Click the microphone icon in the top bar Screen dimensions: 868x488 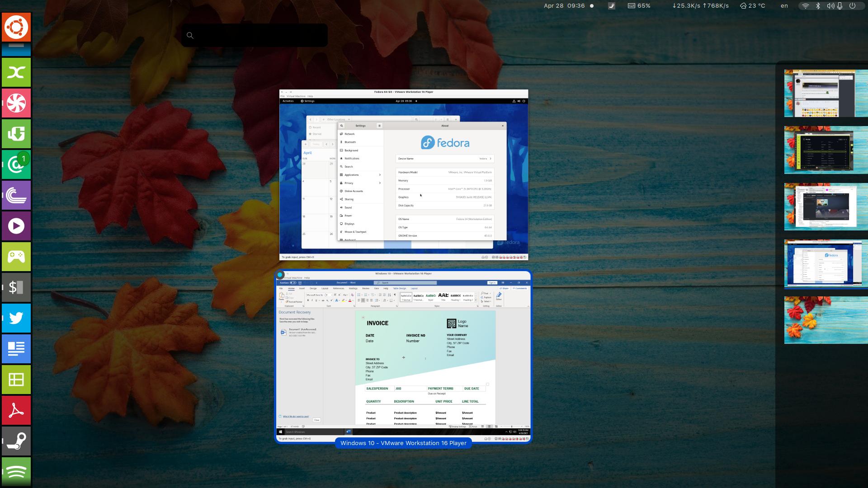coord(840,6)
